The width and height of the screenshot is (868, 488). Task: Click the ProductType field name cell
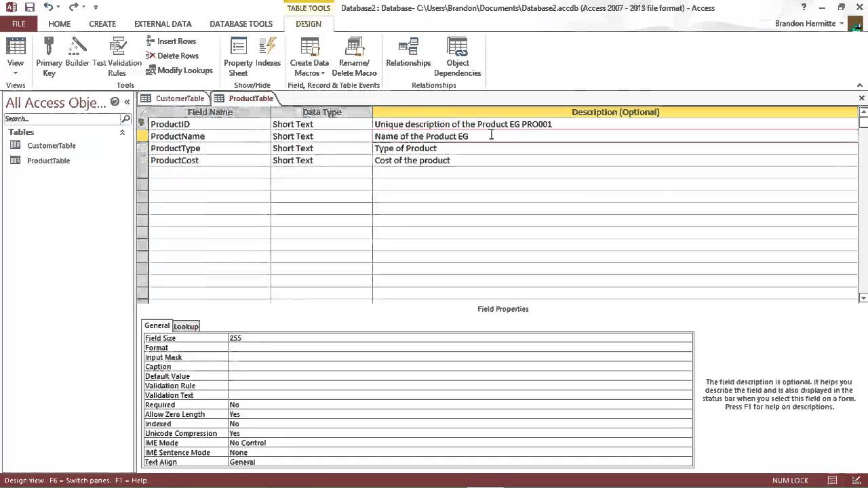210,148
